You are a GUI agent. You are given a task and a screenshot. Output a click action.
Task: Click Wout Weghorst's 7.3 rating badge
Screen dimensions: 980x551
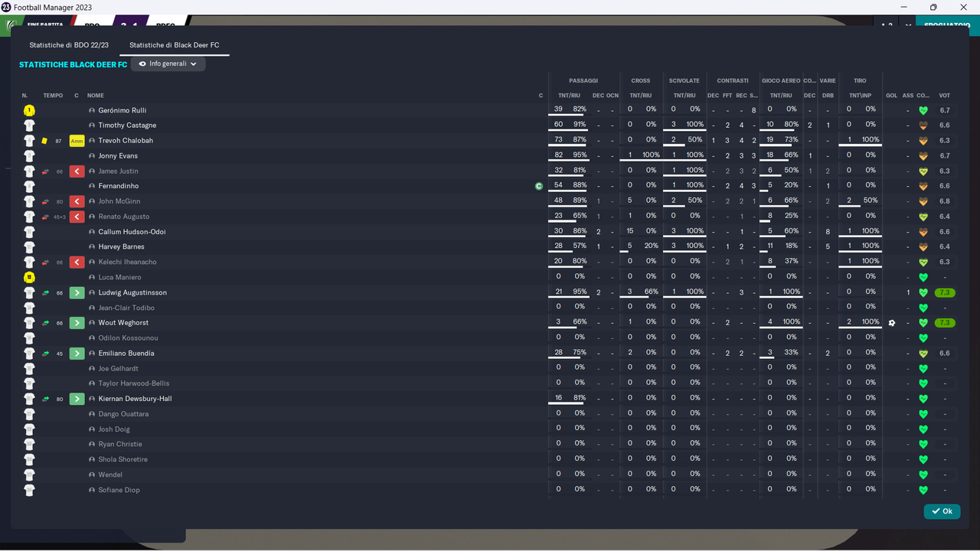pyautogui.click(x=945, y=323)
